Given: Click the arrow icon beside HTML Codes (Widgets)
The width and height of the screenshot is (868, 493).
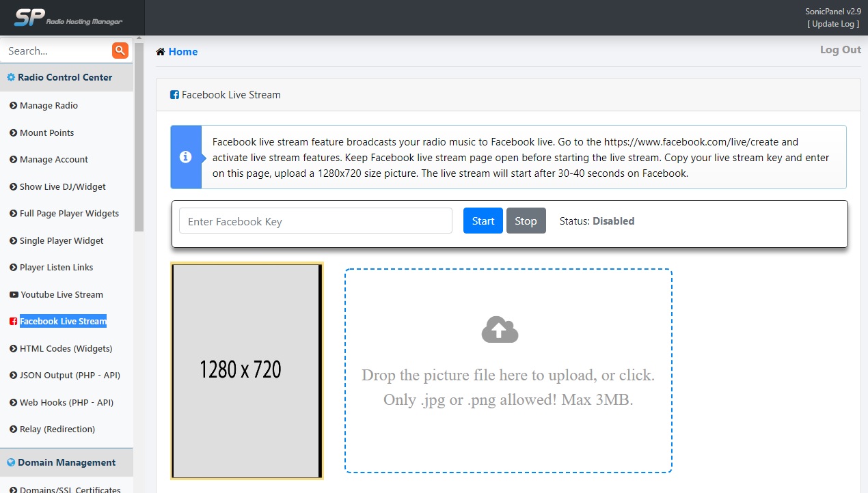Looking at the screenshot, I should click(x=13, y=349).
